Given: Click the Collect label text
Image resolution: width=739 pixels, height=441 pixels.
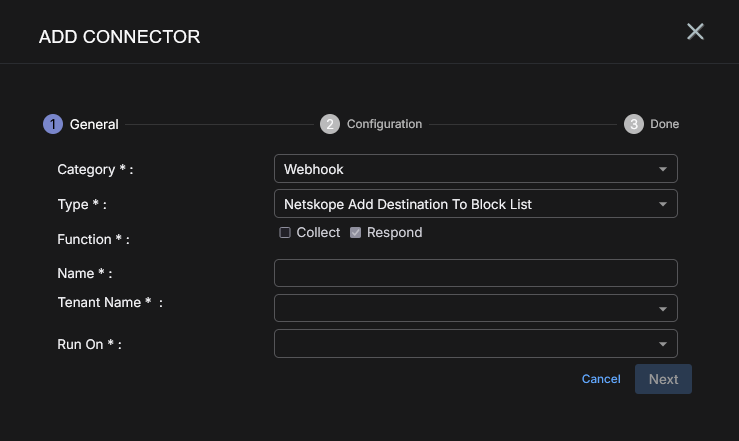Looking at the screenshot, I should coord(318,233).
